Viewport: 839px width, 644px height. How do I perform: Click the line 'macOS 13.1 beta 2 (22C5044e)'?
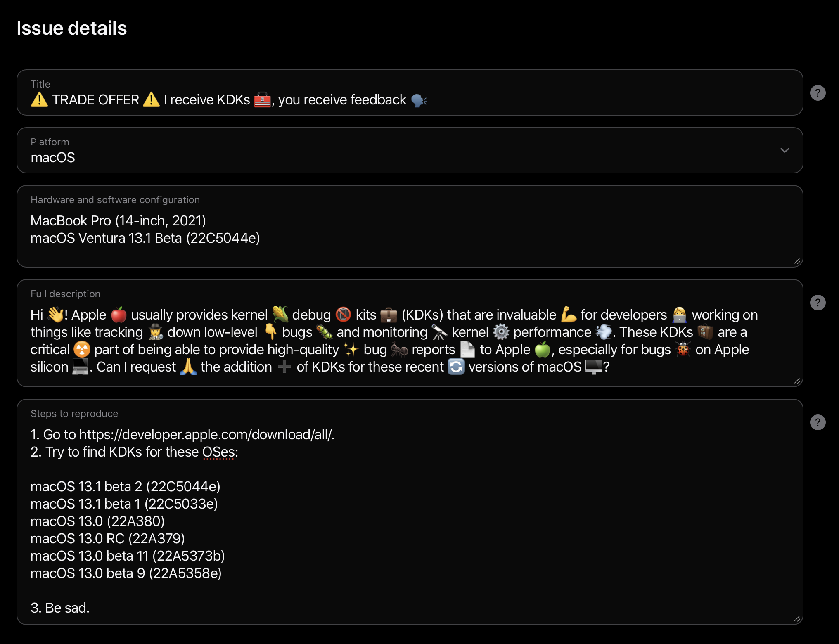pyautogui.click(x=126, y=487)
